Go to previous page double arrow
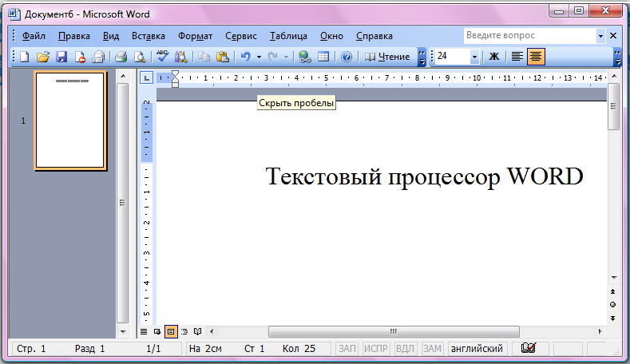630x364 pixels. pyautogui.click(x=612, y=291)
